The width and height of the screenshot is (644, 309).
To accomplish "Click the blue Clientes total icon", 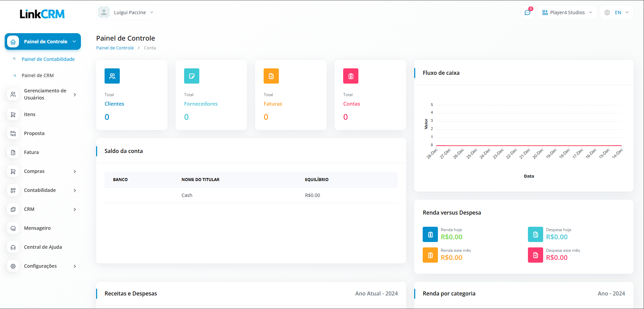I will (112, 76).
